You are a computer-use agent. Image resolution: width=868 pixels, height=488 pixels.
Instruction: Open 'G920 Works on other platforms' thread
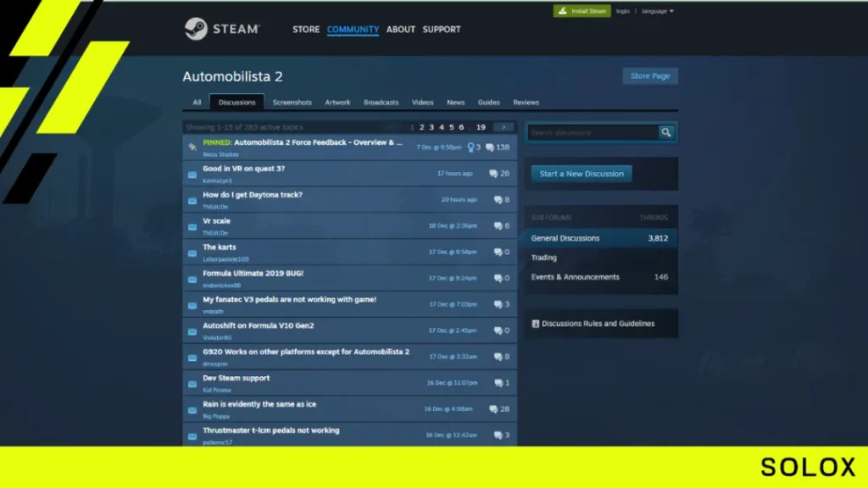pyautogui.click(x=306, y=352)
